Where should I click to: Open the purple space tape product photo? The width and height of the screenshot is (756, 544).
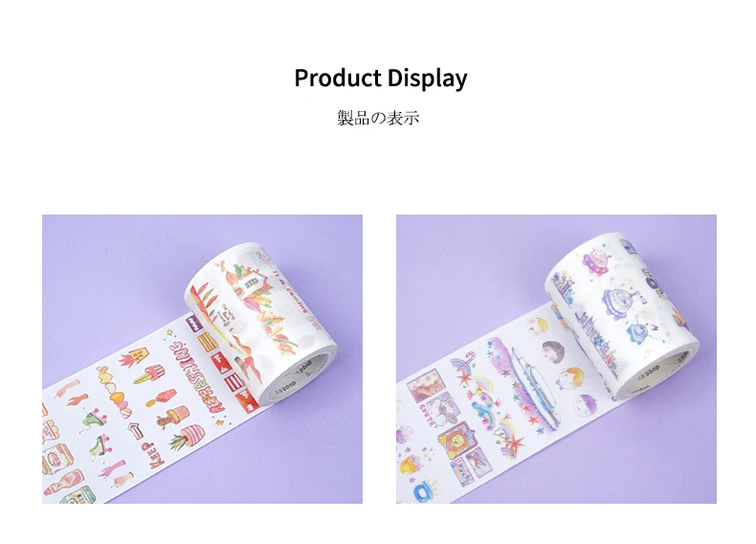[x=556, y=358]
